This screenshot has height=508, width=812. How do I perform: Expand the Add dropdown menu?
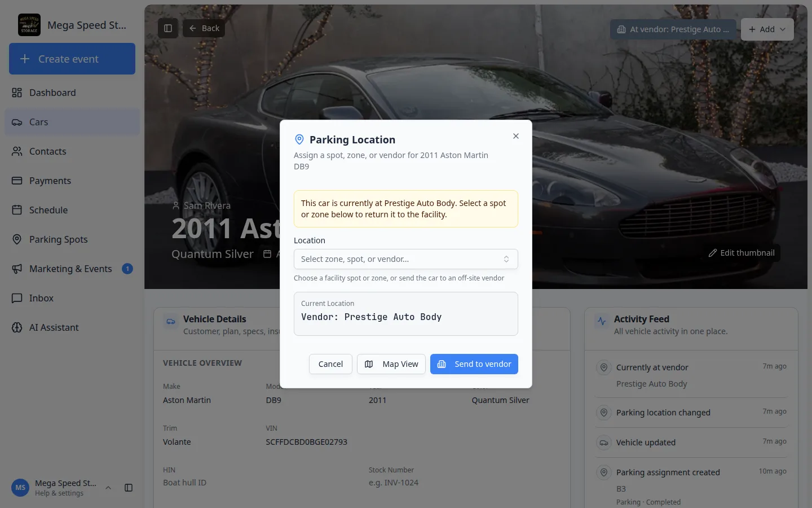pos(767,29)
